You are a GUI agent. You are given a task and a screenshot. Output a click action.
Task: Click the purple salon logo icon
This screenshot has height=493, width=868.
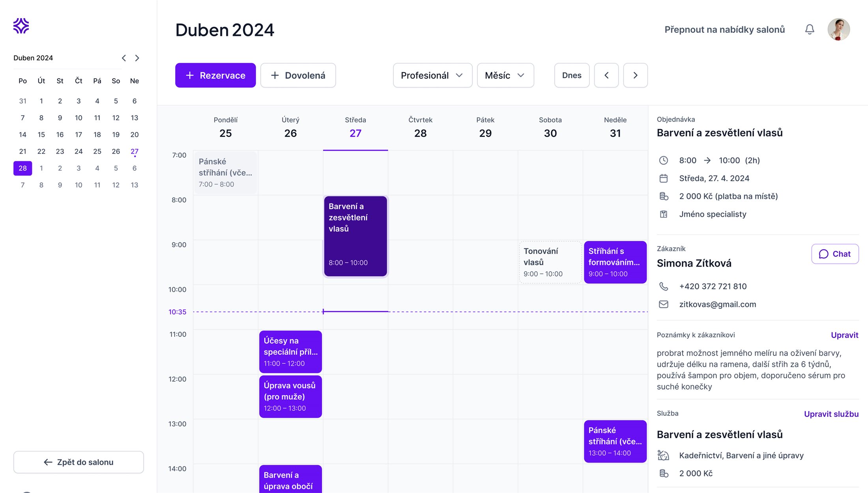click(x=21, y=26)
